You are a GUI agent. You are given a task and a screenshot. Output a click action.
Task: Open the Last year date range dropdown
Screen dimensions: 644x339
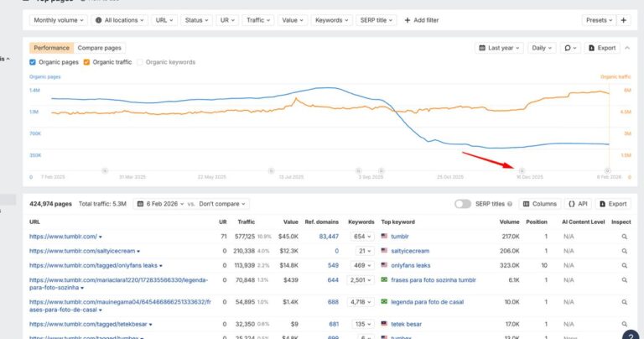(499, 49)
